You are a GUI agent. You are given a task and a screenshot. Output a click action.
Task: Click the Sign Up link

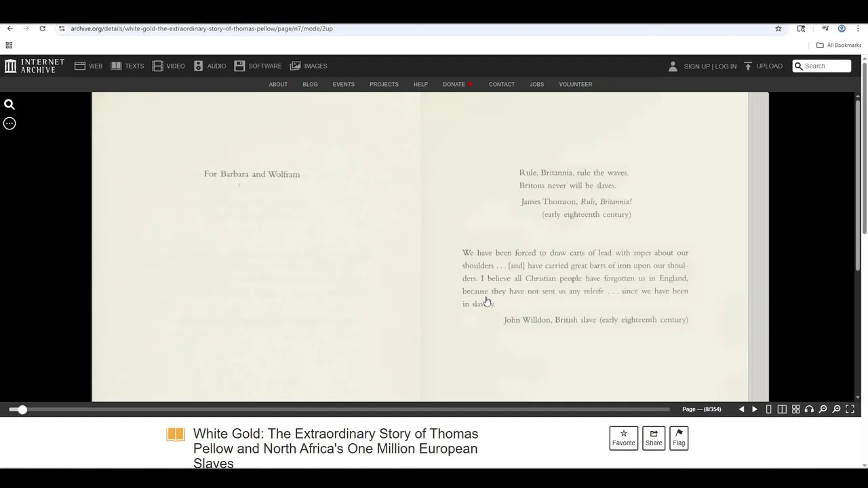[x=696, y=66]
